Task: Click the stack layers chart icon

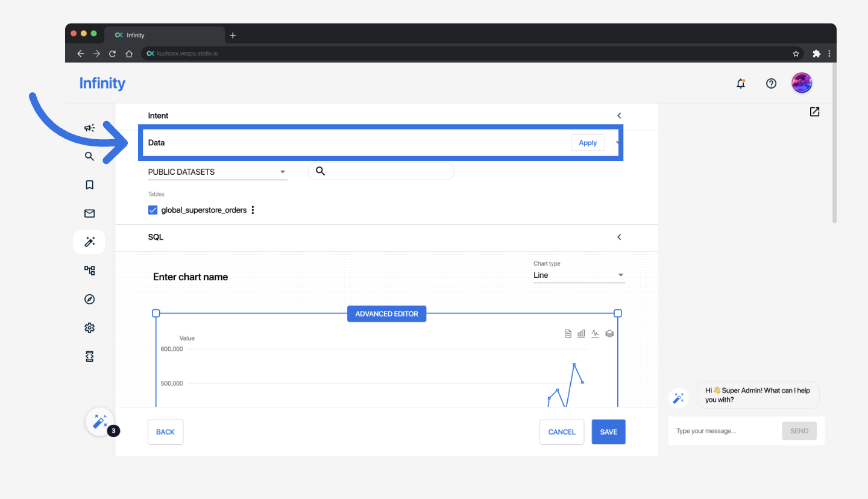Action: coord(609,333)
